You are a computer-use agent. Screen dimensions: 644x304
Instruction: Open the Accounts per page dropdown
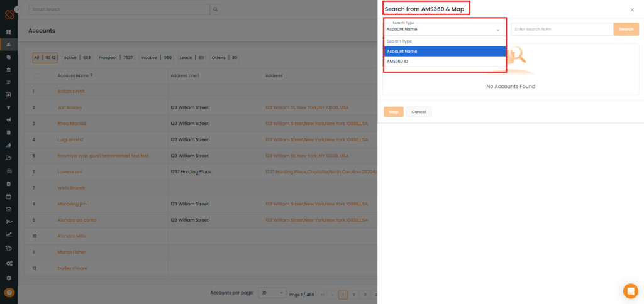coord(272,293)
